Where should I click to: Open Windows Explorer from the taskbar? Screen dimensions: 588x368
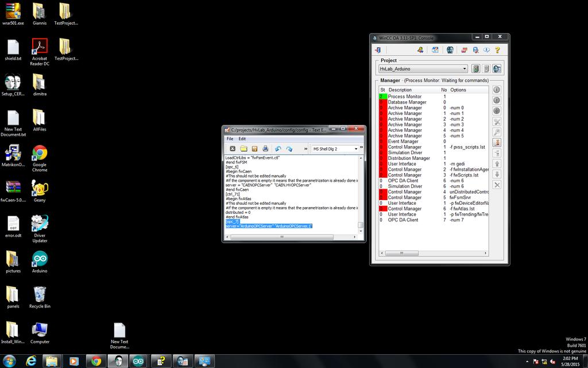52,361
